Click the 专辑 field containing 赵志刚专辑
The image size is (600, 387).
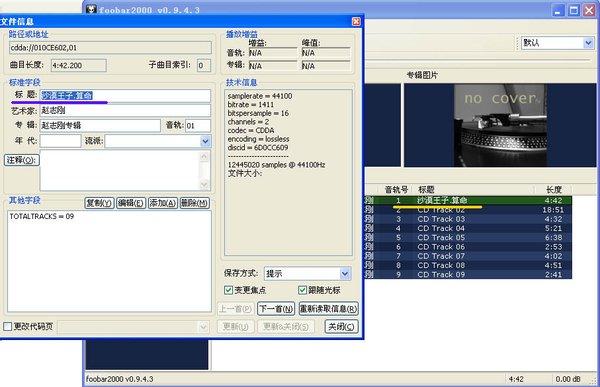[x=100, y=126]
